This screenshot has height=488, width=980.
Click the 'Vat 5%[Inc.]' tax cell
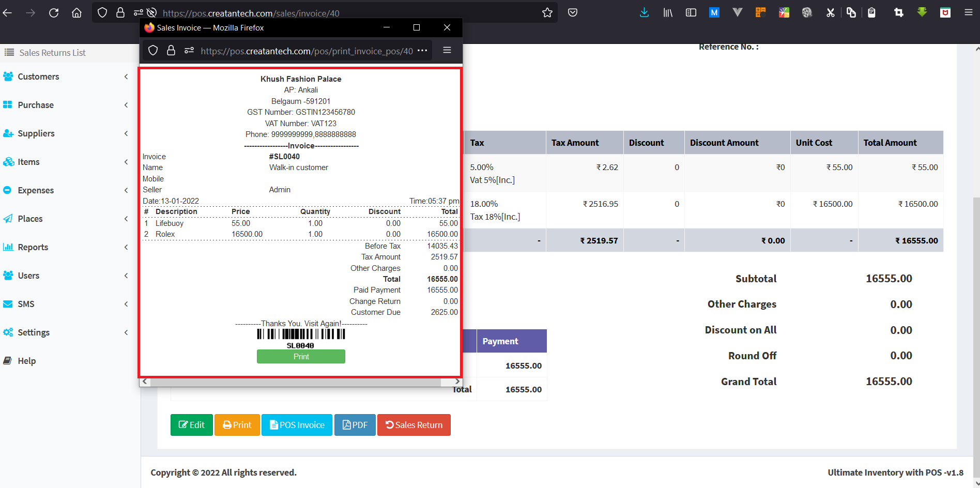tap(493, 180)
